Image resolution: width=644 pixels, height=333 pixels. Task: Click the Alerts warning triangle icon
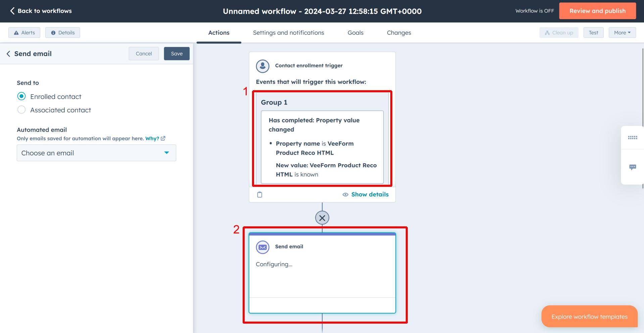pyautogui.click(x=16, y=33)
